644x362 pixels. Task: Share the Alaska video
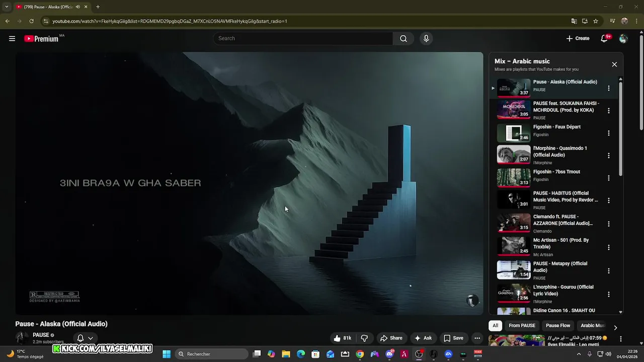[391, 338]
